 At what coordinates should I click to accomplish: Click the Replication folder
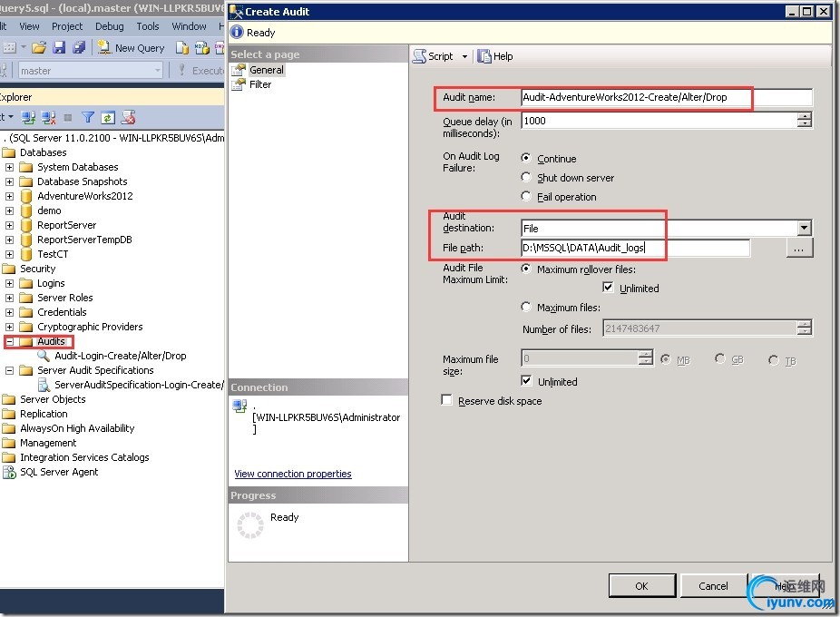coord(44,414)
